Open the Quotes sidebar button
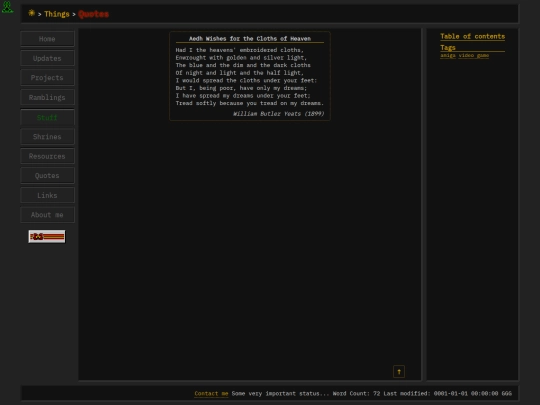The image size is (540, 405). pyautogui.click(x=47, y=176)
